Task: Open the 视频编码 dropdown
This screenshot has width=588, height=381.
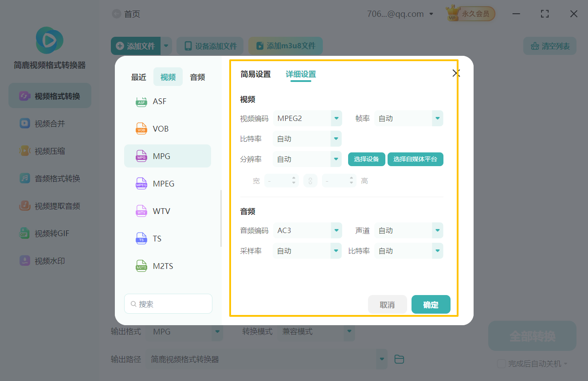Action: [x=307, y=118]
